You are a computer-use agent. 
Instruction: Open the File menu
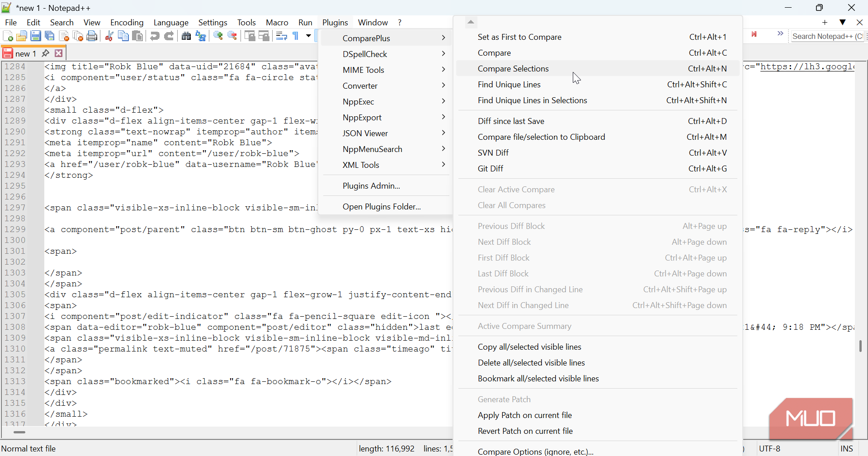[11, 22]
